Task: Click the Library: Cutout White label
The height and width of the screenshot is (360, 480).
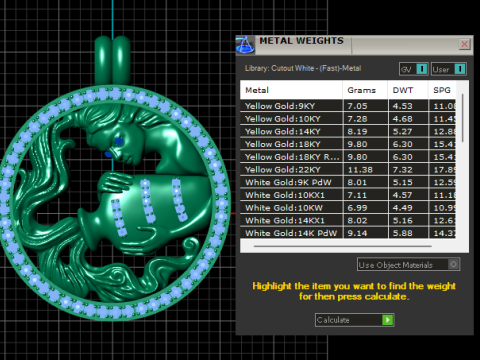Action: [x=303, y=68]
